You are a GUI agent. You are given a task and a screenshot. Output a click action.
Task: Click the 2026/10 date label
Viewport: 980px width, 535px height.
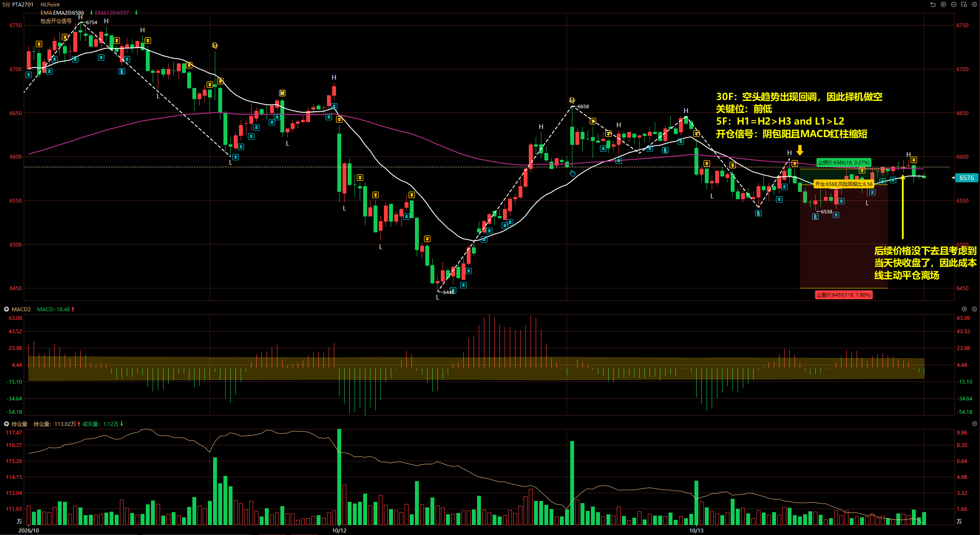coord(28,530)
